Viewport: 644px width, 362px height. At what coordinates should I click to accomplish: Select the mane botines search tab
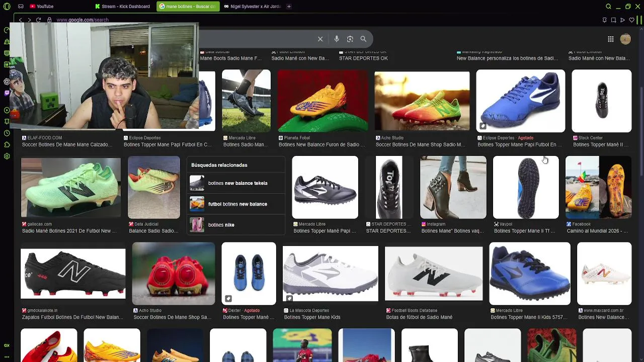(188, 7)
